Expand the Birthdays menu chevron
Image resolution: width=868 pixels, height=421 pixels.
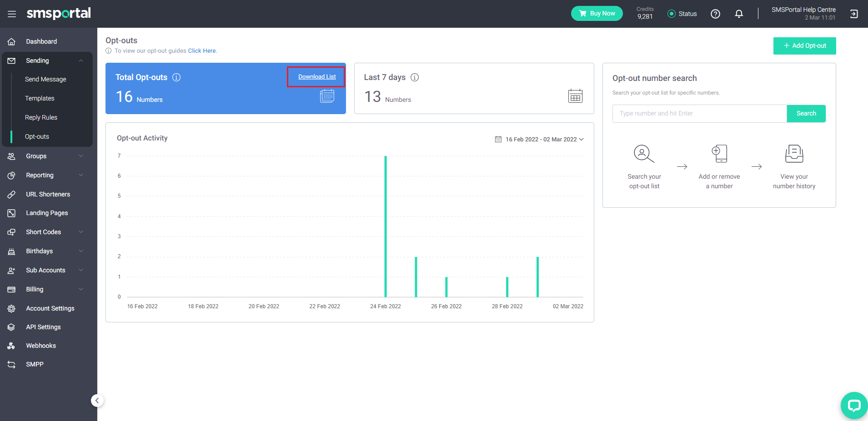(81, 251)
